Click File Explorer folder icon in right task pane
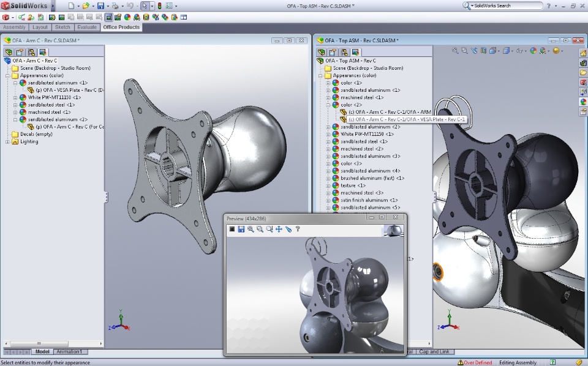This screenshot has height=366, width=588. click(x=583, y=72)
